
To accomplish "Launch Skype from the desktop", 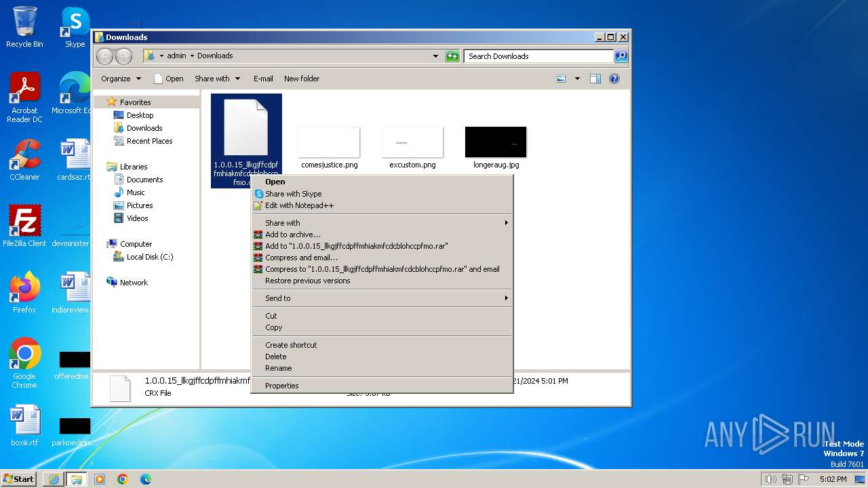I will 75,27.
